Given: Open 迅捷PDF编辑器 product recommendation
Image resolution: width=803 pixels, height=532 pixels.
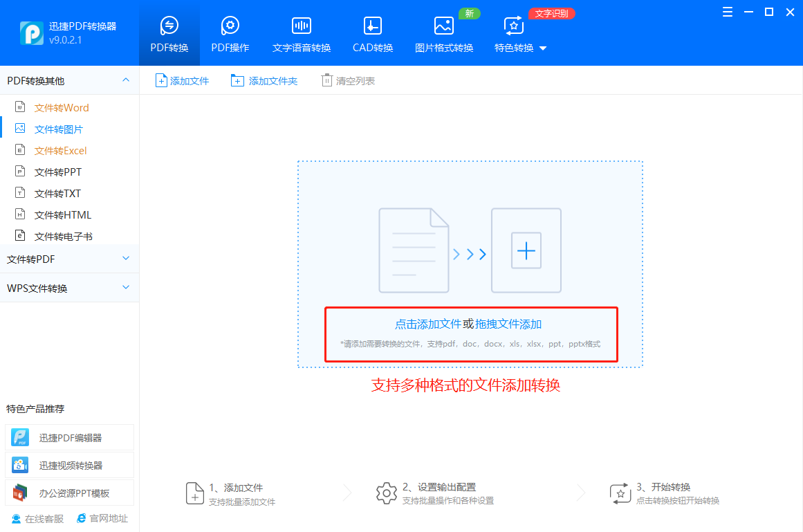Looking at the screenshot, I should point(69,437).
